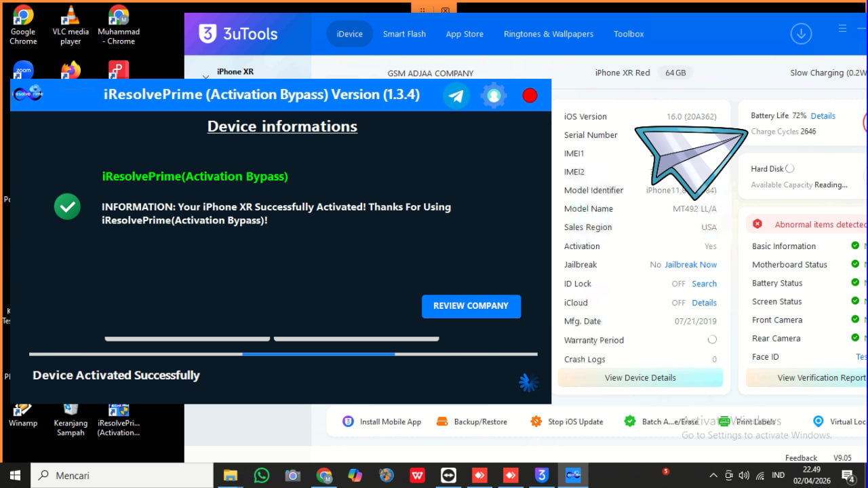Click the Jailbreak Now link

690,265
